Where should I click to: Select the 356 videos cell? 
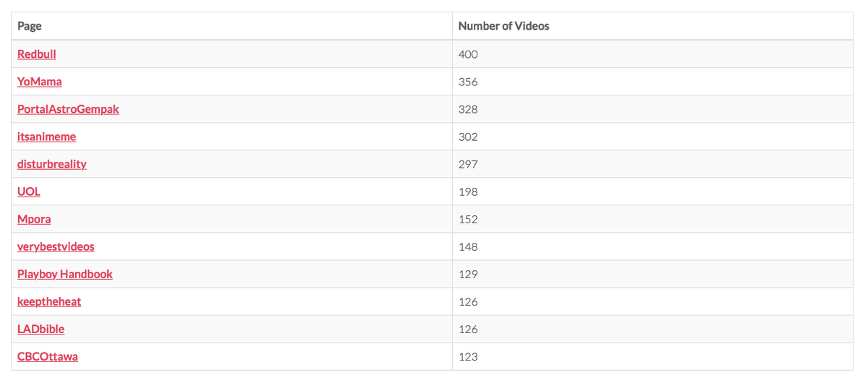click(x=653, y=82)
